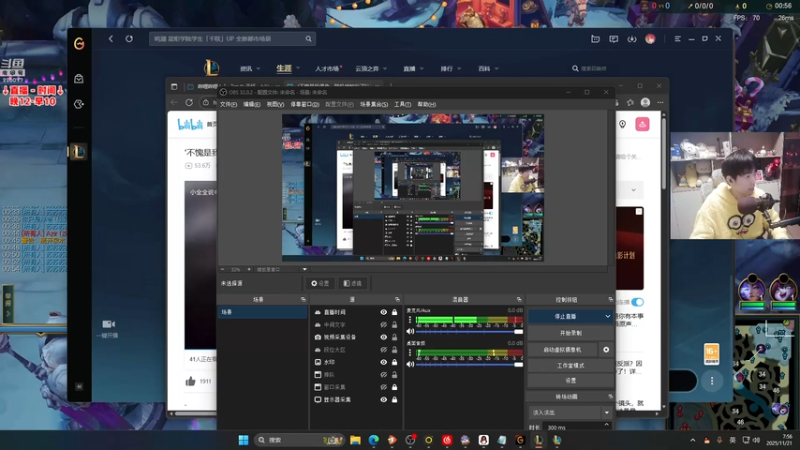This screenshot has height=450, width=800.
Task: Click the like thumbs-up icon on Bilibili
Action: coord(190,381)
